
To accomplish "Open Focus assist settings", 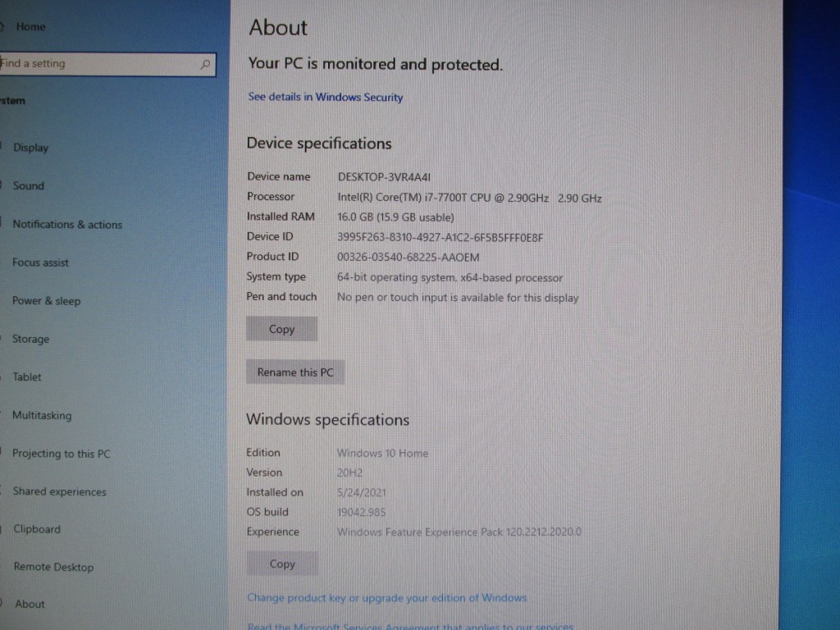I will (x=41, y=262).
